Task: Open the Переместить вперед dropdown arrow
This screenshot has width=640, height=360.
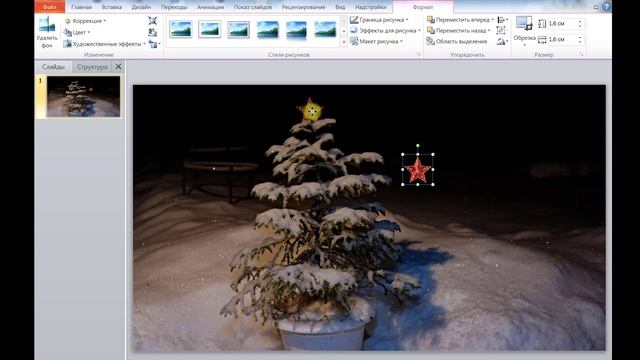Action: (x=492, y=20)
